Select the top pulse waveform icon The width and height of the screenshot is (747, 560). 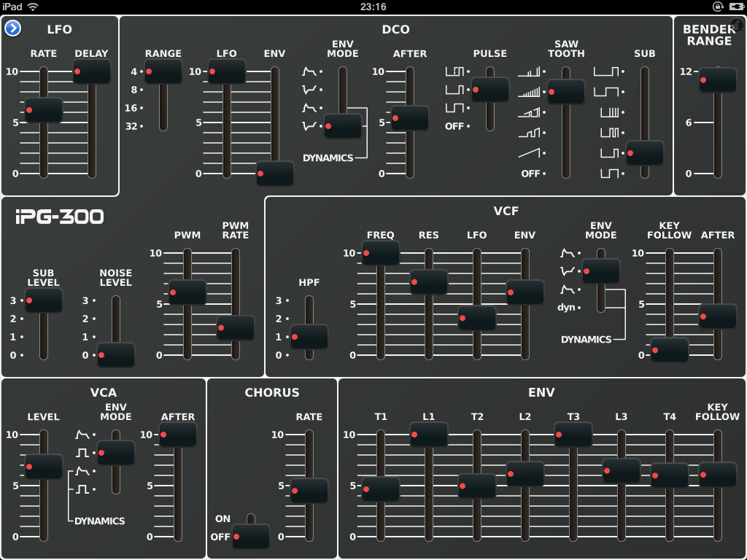(x=454, y=71)
